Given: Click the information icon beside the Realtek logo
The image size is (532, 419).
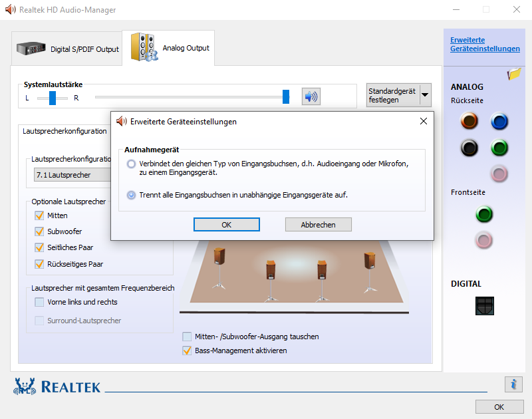Looking at the screenshot, I should pyautogui.click(x=513, y=384).
